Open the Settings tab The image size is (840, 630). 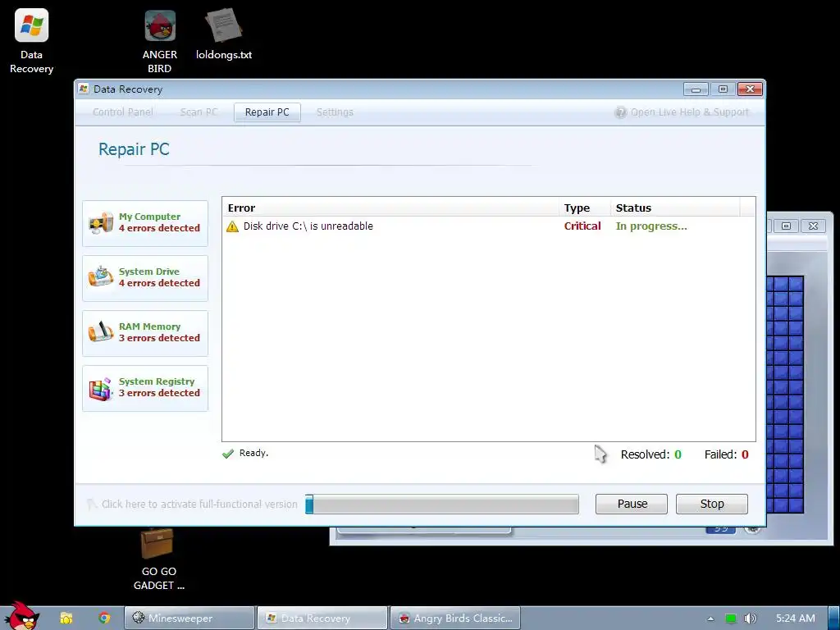(x=335, y=112)
